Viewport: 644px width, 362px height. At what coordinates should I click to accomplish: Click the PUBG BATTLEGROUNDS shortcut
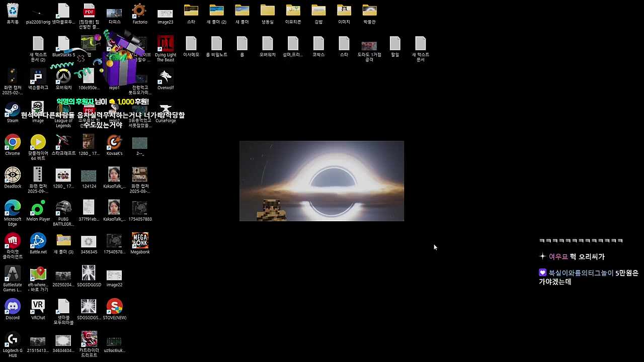tap(63, 208)
